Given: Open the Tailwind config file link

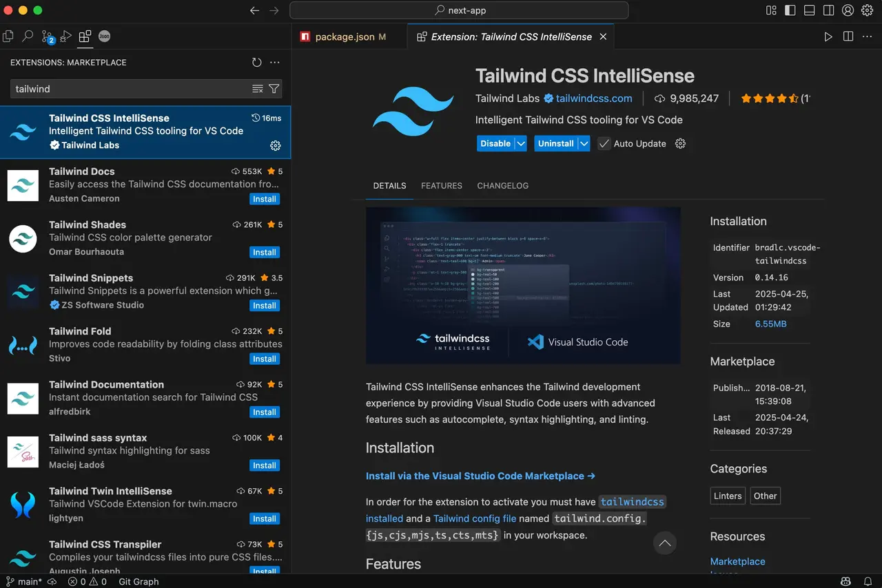Looking at the screenshot, I should (x=475, y=518).
